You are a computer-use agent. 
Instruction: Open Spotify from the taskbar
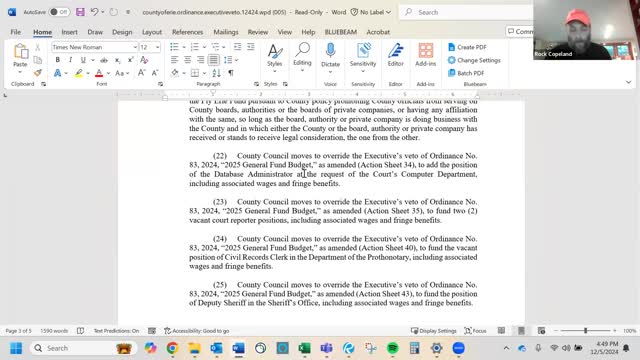click(x=393, y=348)
